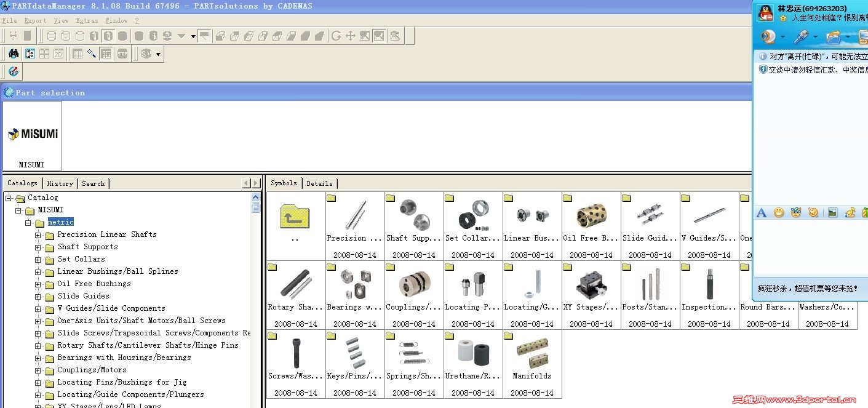
Task: Open the Springs thumbnail
Action: click(414, 364)
